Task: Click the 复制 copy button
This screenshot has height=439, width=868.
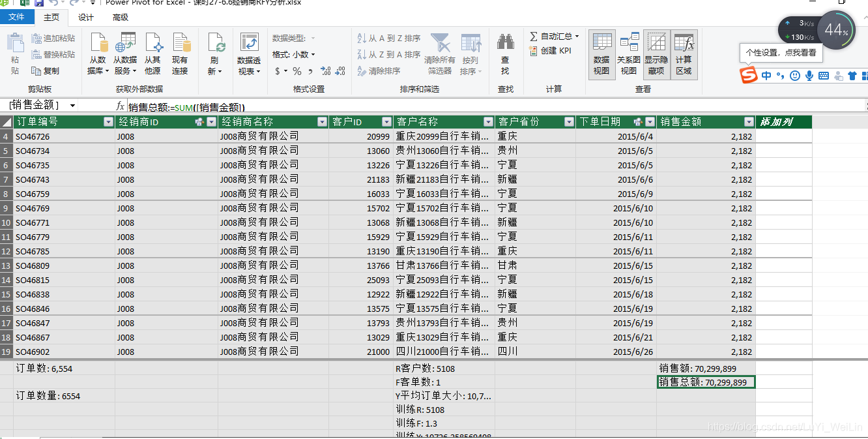Action: [45, 70]
